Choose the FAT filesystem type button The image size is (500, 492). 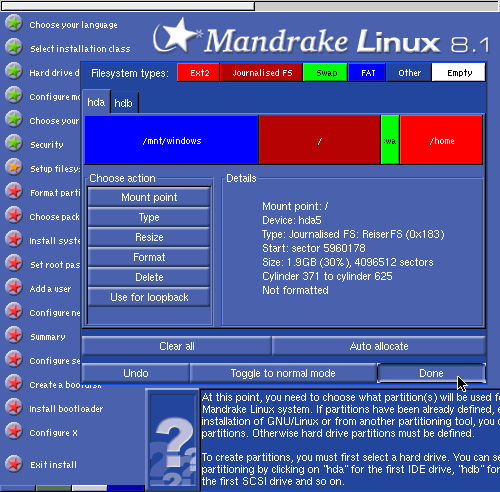coord(367,72)
